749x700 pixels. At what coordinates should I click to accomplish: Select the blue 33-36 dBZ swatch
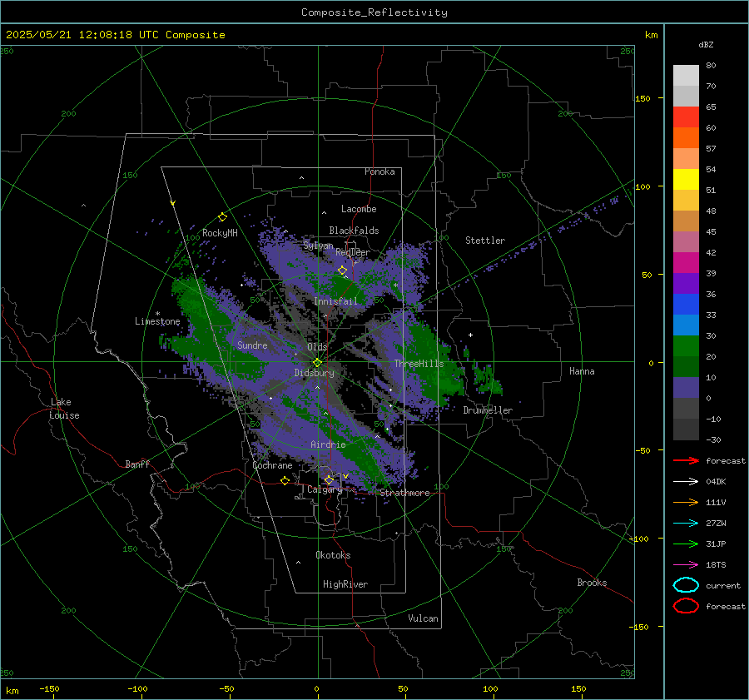tap(686, 305)
